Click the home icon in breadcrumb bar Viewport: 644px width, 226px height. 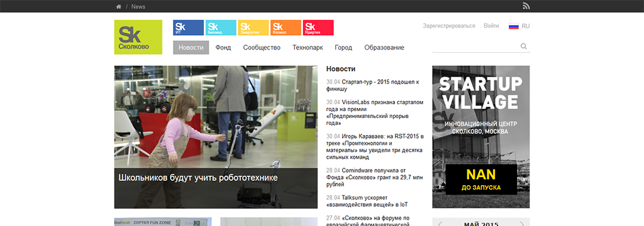[x=119, y=6]
